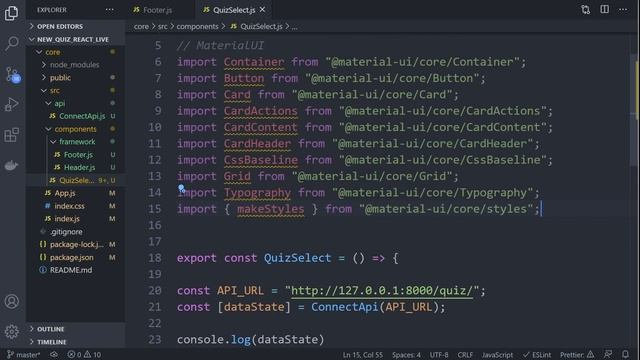Open the Accounts icon
Viewport: 640px width, 360px height.
coord(12,301)
